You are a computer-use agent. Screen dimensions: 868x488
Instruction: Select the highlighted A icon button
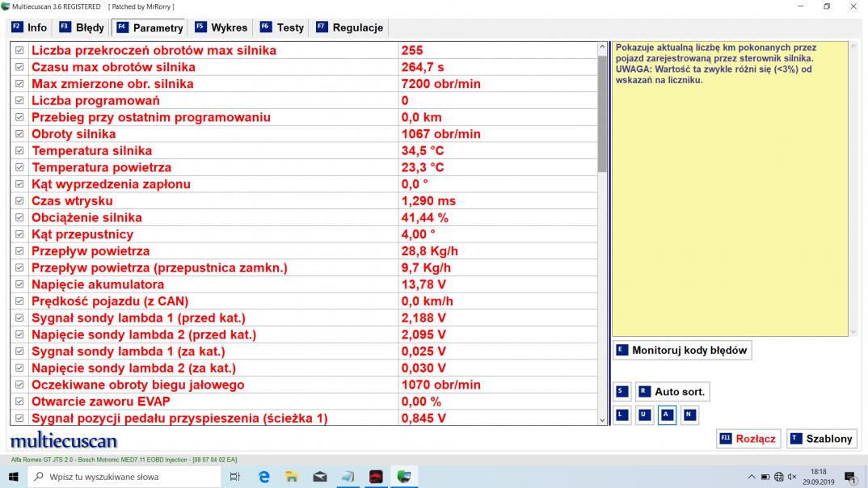tap(667, 415)
